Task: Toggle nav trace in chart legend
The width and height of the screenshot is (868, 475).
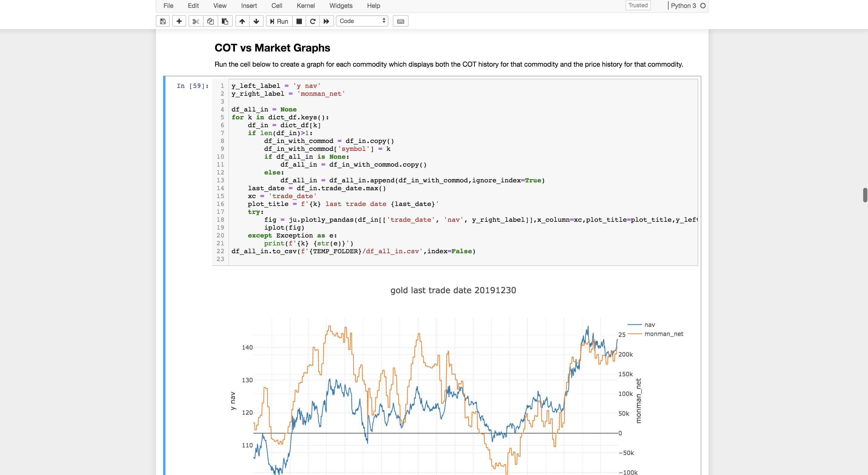Action: click(x=649, y=325)
